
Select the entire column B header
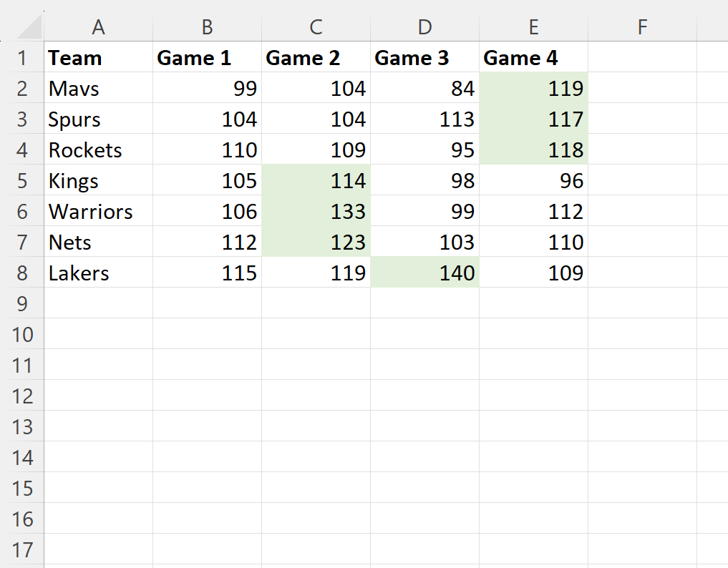pyautogui.click(x=207, y=26)
